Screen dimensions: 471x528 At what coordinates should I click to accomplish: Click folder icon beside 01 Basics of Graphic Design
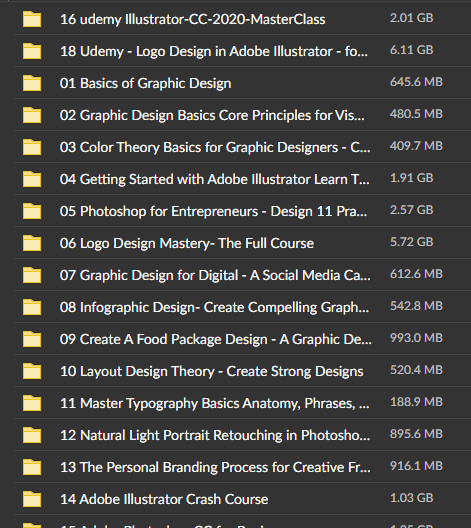(x=32, y=83)
